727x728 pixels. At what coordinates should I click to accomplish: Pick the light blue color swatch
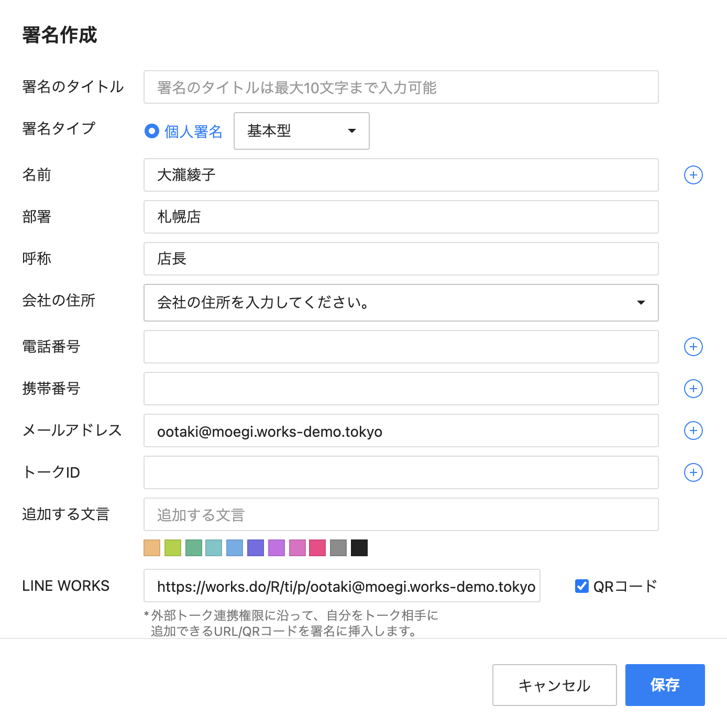point(235,548)
